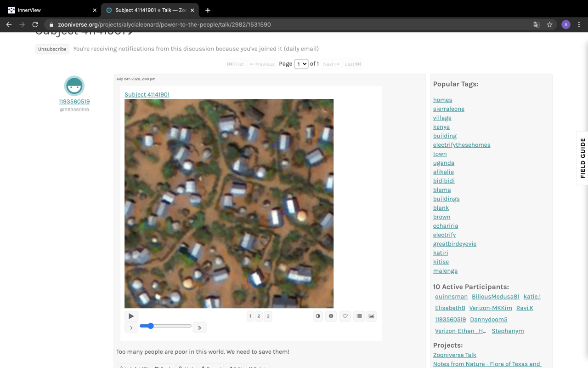The height and width of the screenshot is (368, 588).
Task: Show frame 1 of the subject
Action: pos(250,316)
